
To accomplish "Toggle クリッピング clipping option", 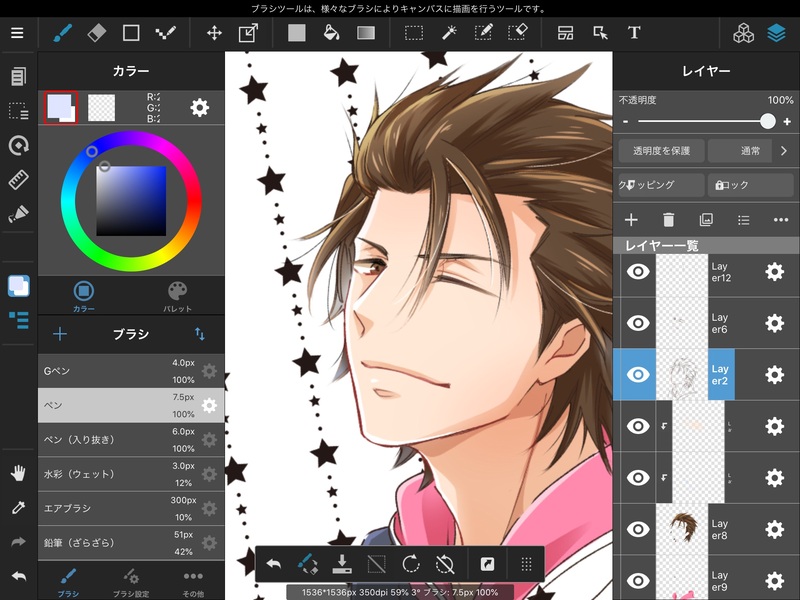I will click(662, 185).
